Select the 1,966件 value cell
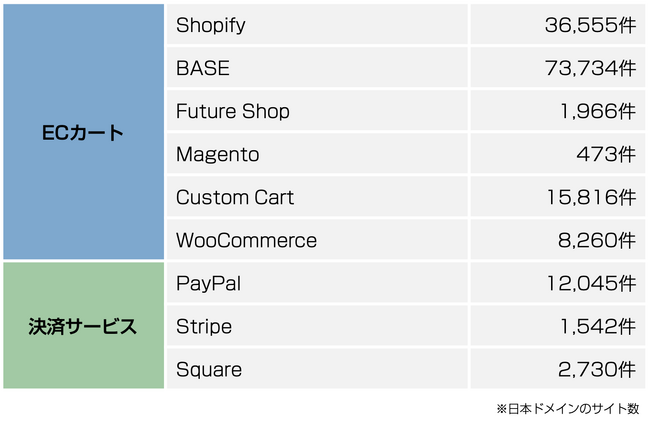This screenshot has height=430, width=650. (x=593, y=112)
